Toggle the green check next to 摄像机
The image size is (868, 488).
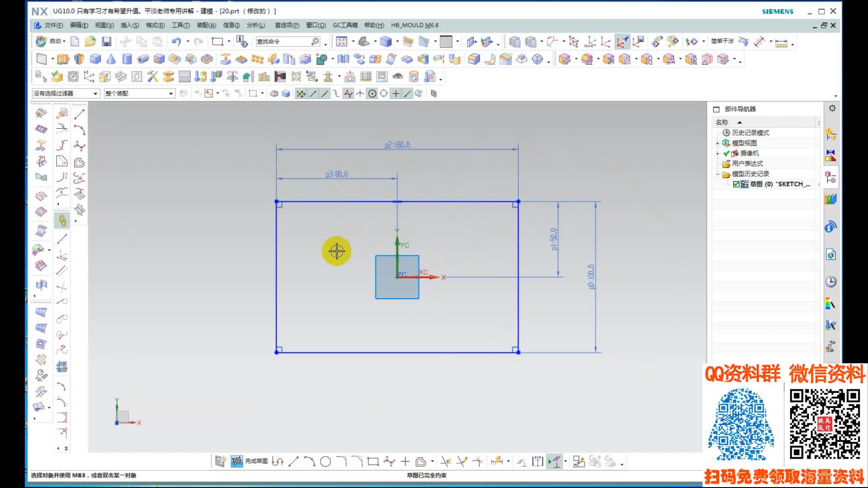point(726,154)
